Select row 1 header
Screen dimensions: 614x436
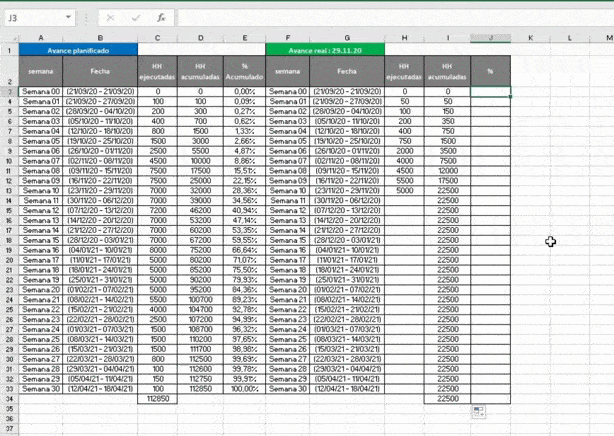coord(9,50)
